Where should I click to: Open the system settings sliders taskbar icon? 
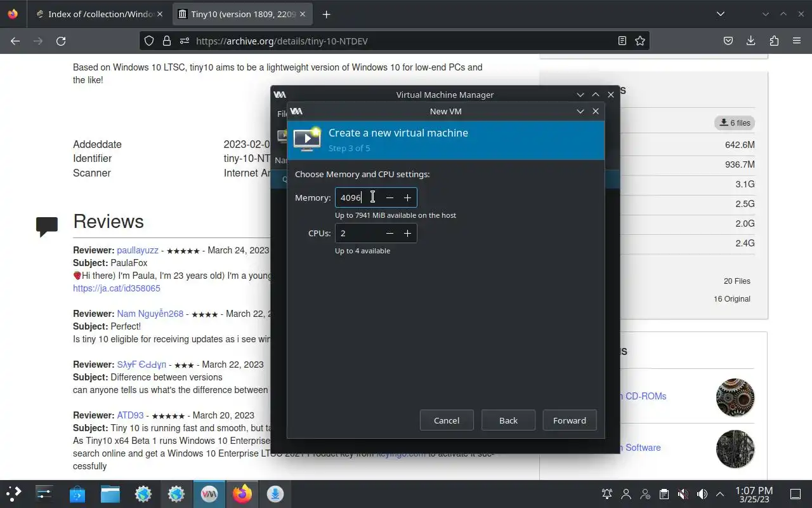click(x=44, y=493)
